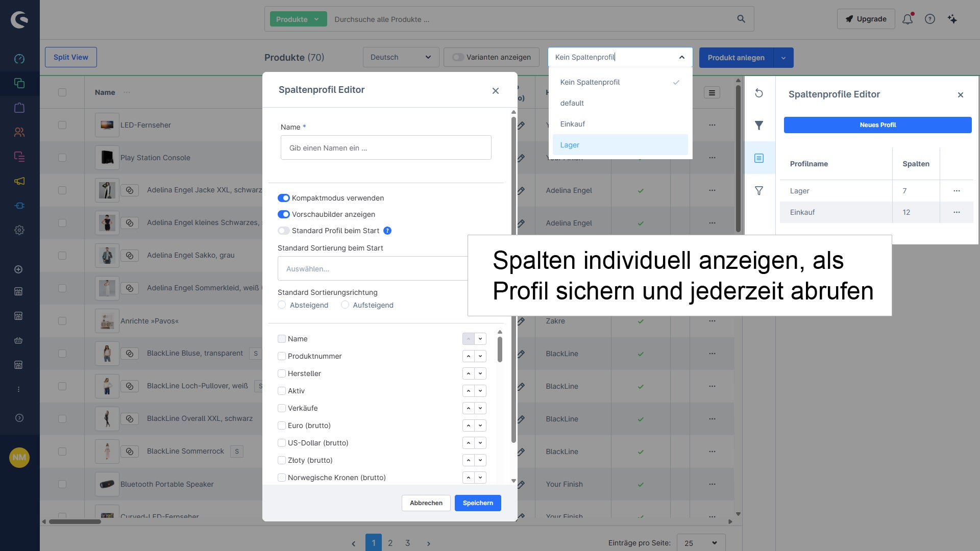Open the help question mark icon
The image size is (980, 551).
[930, 19]
